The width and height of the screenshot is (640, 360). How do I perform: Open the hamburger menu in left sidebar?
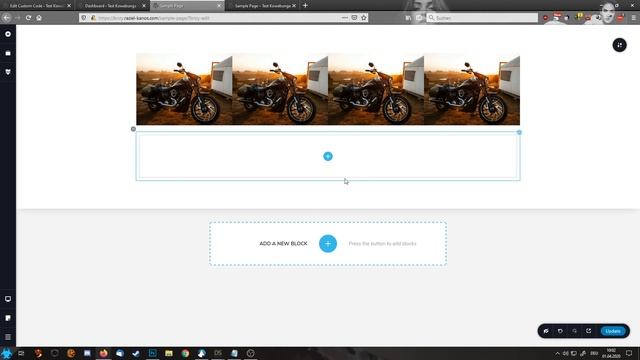pyautogui.click(x=8, y=337)
